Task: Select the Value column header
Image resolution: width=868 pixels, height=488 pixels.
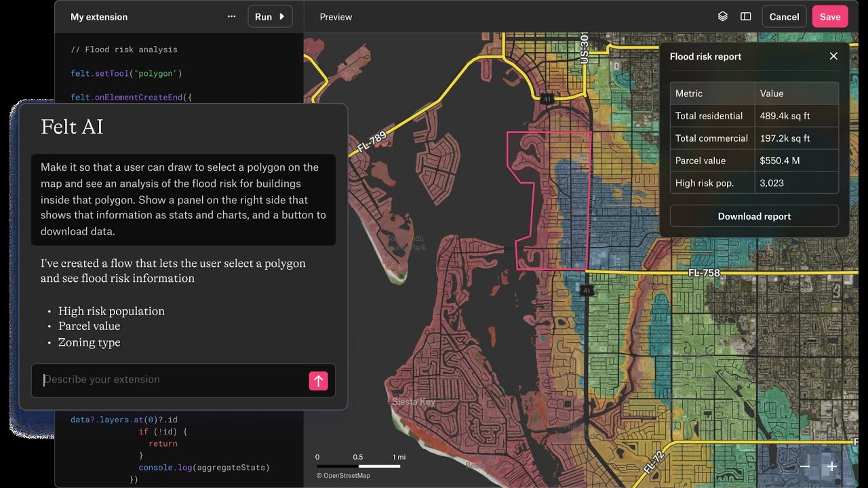Action: click(797, 94)
